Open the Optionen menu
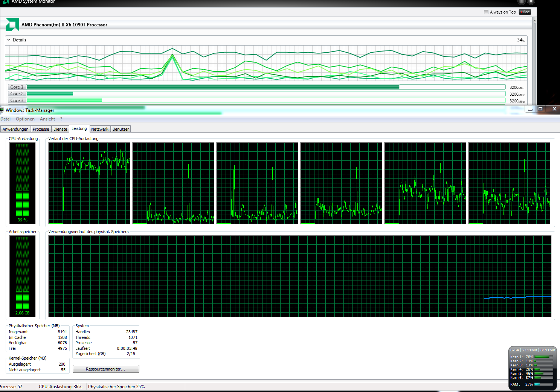The width and height of the screenshot is (560, 392). [25, 119]
